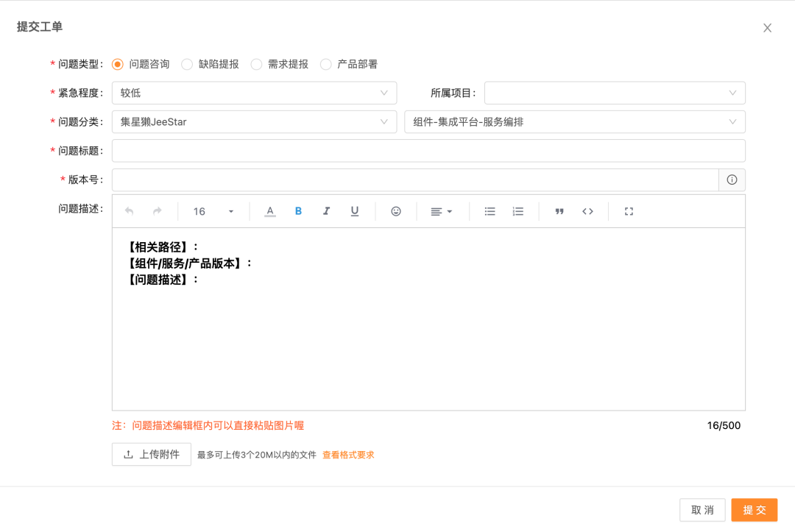Select the 需求提报 radio option

click(x=257, y=64)
